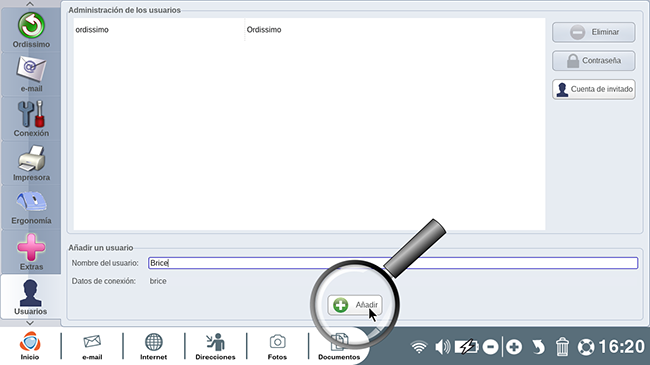Select the Ordissimo display name cell
This screenshot has width=650, height=365.
pos(264,29)
